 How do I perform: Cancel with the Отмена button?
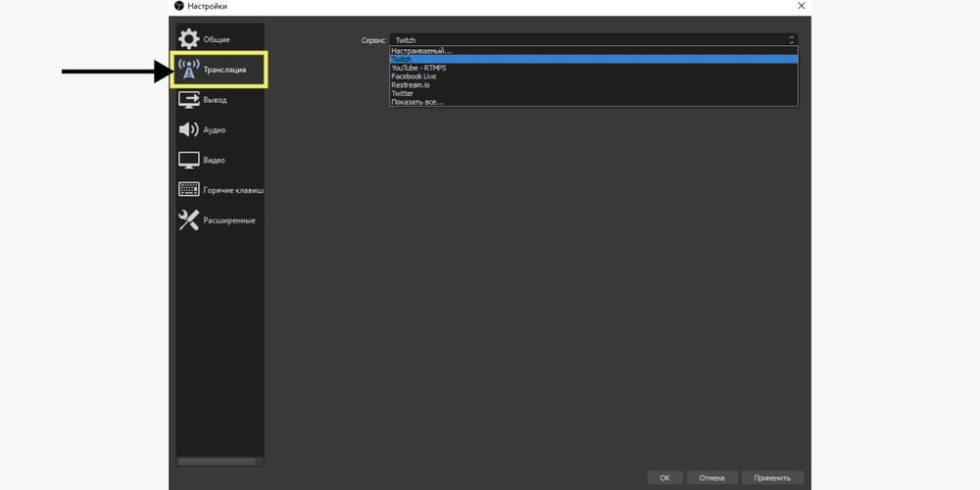click(x=711, y=477)
